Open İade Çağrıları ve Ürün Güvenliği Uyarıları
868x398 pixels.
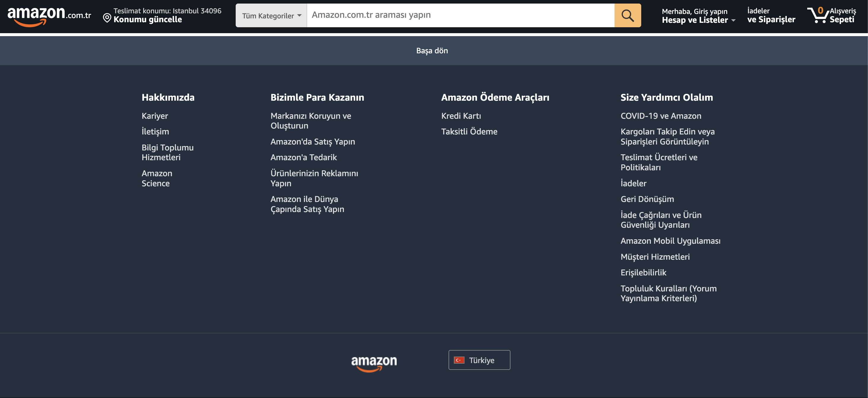pyautogui.click(x=661, y=220)
